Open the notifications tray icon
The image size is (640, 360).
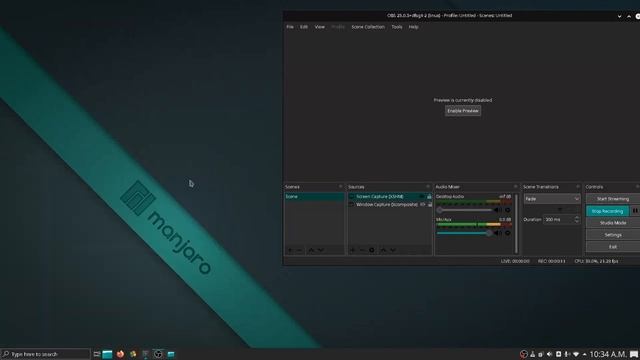pos(634,354)
